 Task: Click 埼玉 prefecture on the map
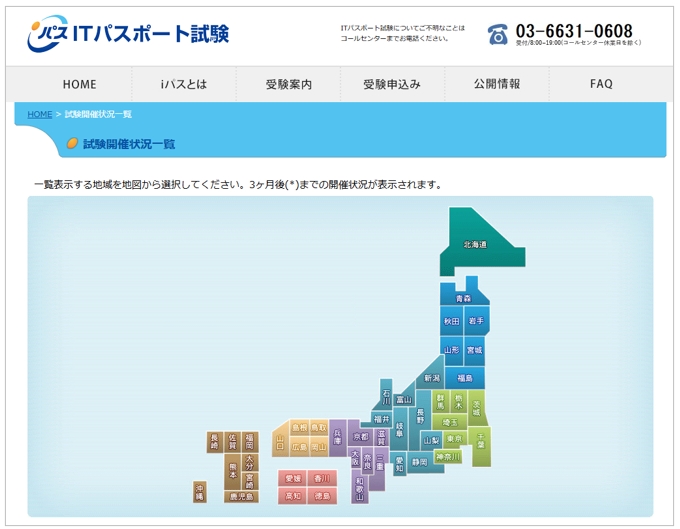[x=450, y=421]
